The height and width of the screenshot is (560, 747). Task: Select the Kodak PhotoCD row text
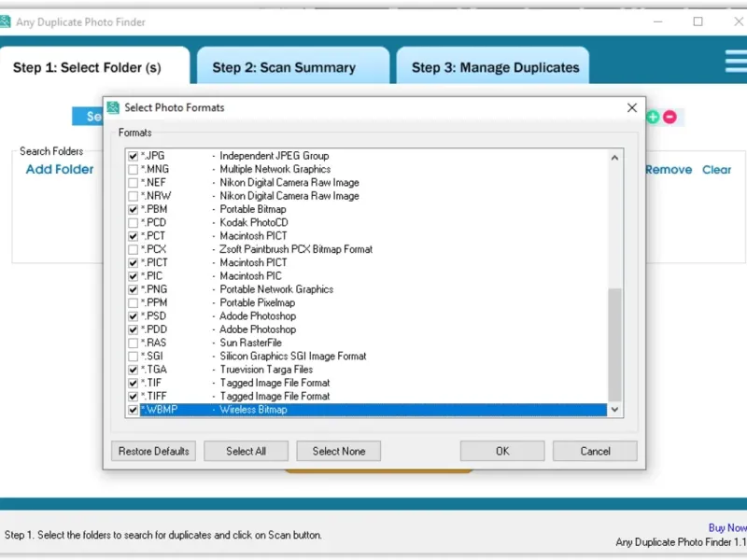[x=254, y=223]
